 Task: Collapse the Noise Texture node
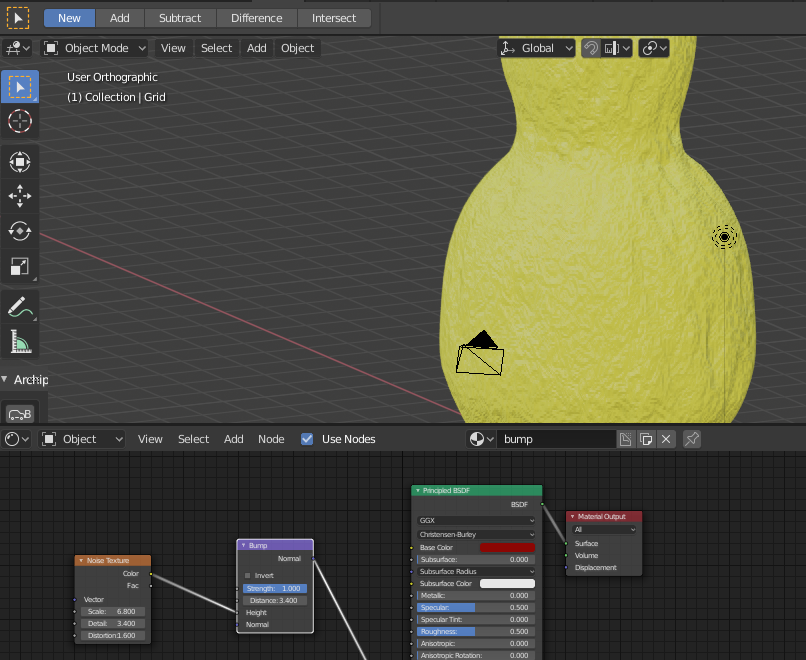[x=81, y=561]
